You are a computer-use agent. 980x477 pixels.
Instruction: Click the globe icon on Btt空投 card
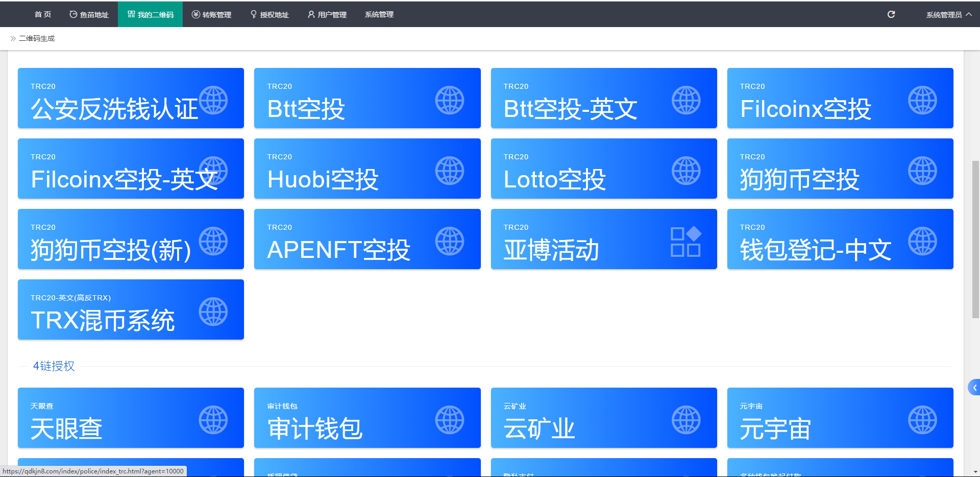click(449, 100)
